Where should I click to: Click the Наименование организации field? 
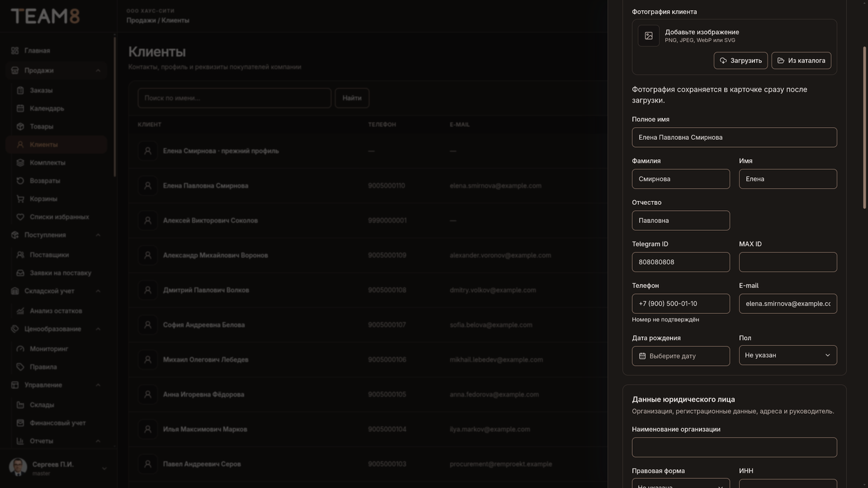734,448
